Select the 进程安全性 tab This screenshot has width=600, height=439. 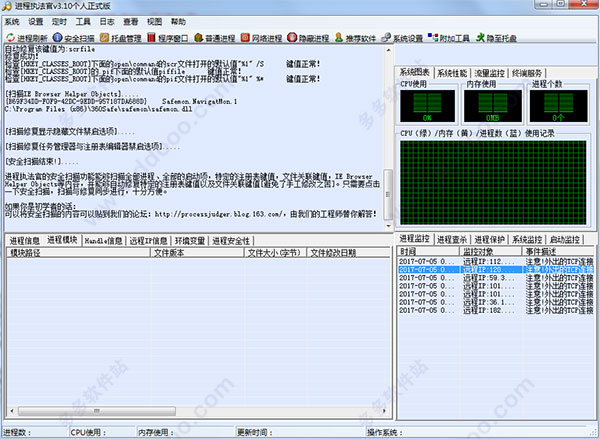coord(231,241)
